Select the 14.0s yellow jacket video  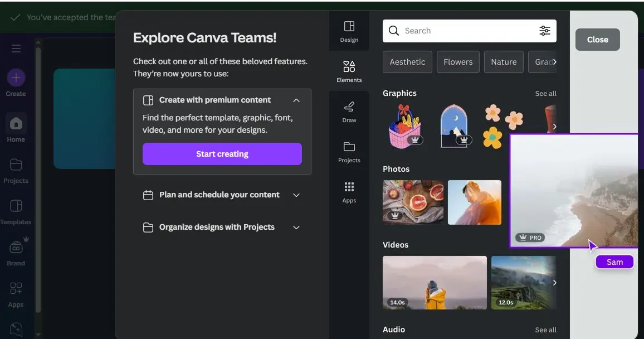point(435,283)
